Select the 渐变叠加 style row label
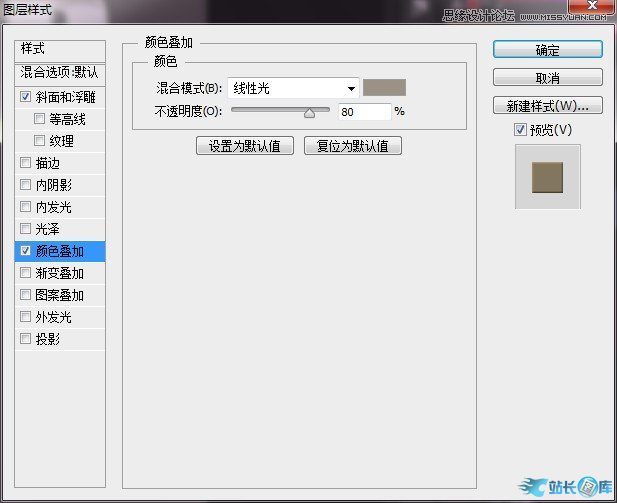The image size is (617, 503). (59, 273)
